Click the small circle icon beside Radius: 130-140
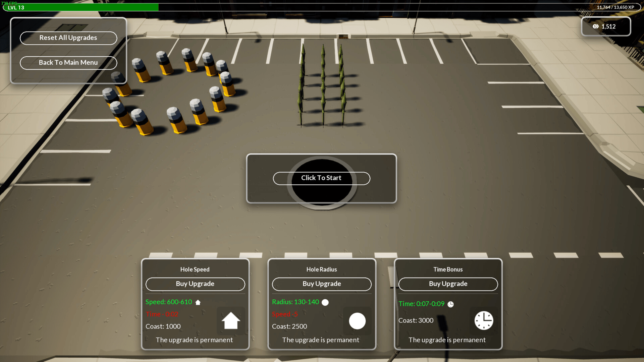Image resolution: width=644 pixels, height=362 pixels. tap(325, 302)
